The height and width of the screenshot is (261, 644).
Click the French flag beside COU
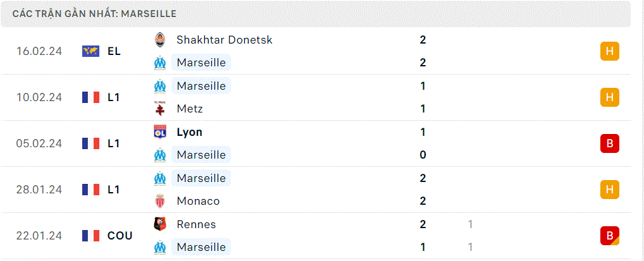(x=90, y=236)
